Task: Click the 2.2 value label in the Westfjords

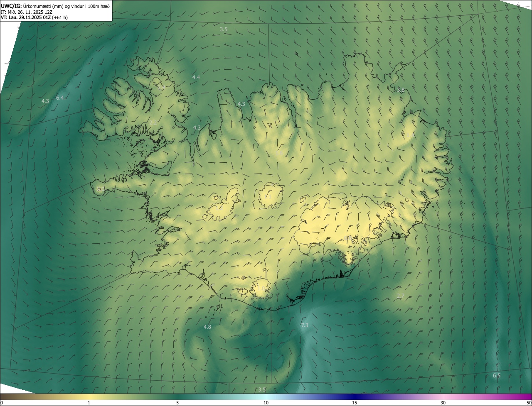Action: [x=153, y=122]
